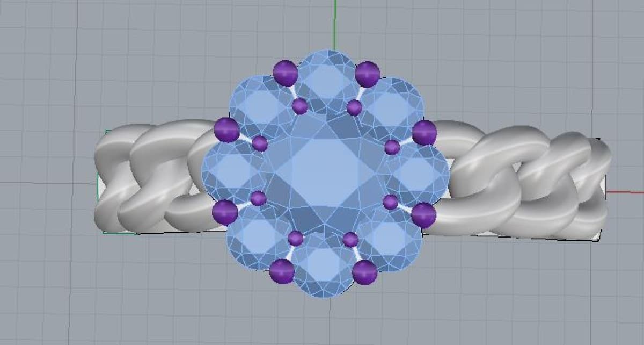Select the lower-left small blue gem
This screenshot has width=644, height=345.
click(x=258, y=237)
